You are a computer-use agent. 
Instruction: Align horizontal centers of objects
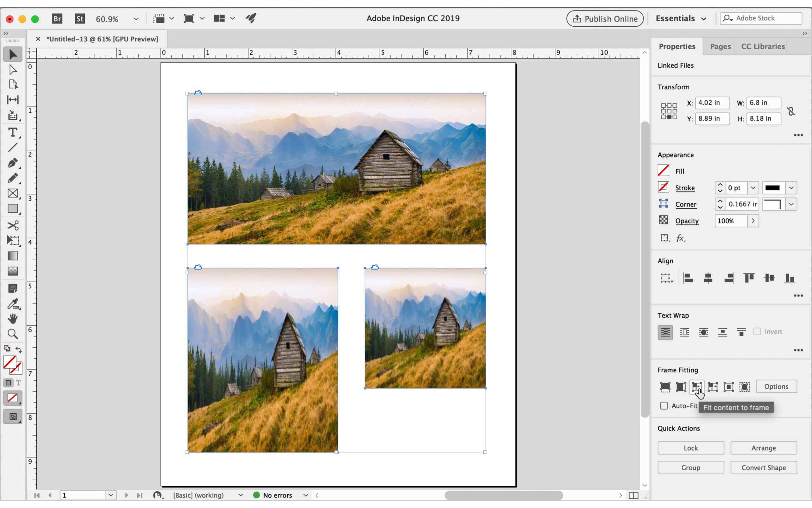point(708,278)
